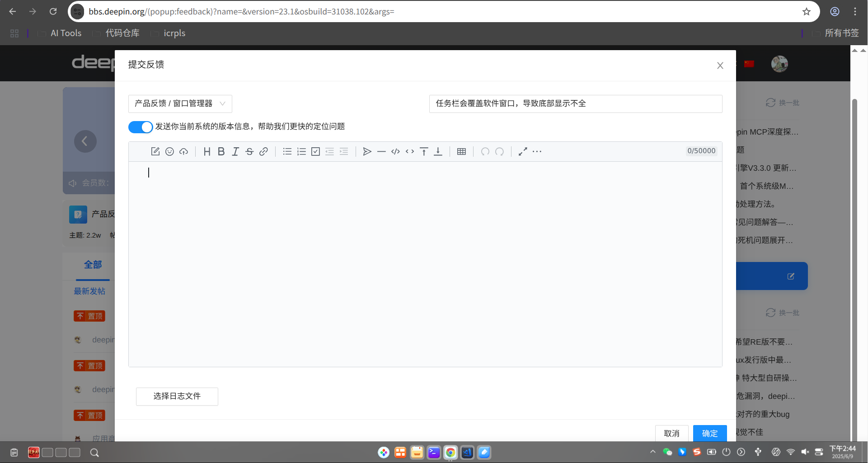
Task: Insert a table in the editor
Action: click(x=461, y=152)
